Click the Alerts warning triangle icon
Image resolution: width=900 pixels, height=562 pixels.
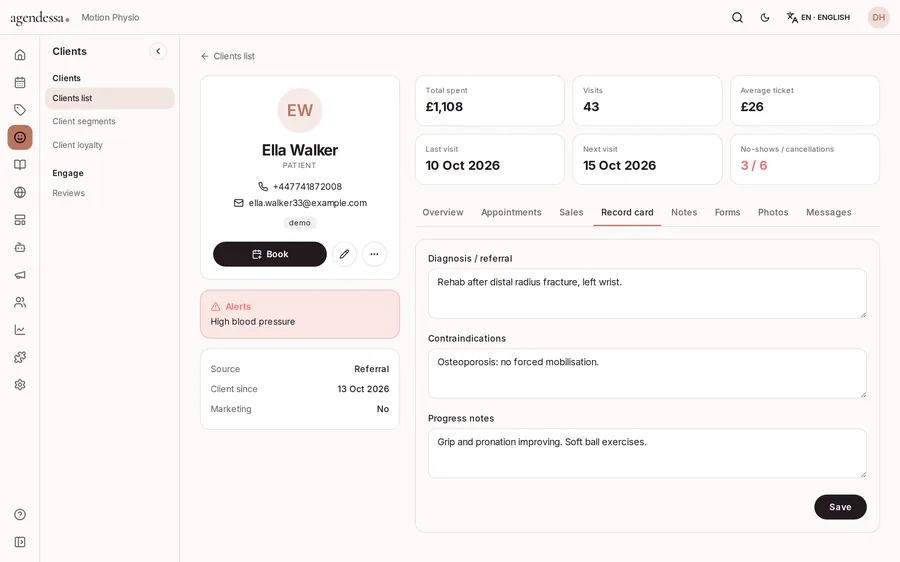(216, 307)
